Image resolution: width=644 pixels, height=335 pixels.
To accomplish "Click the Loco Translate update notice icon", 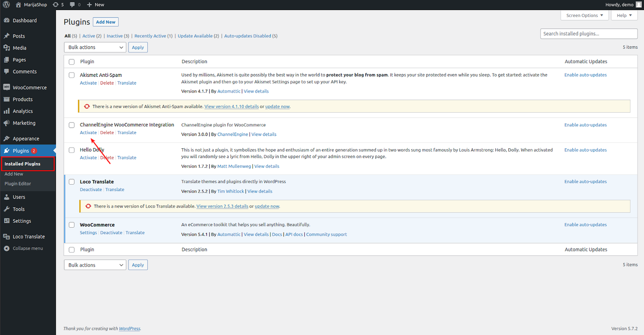I will (88, 206).
